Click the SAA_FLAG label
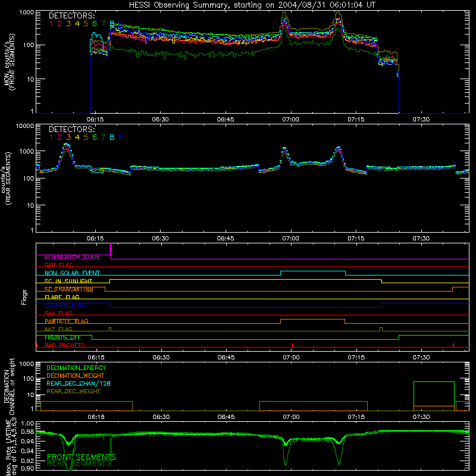Image resolution: width=476 pixels, height=476 pixels. pos(58,313)
